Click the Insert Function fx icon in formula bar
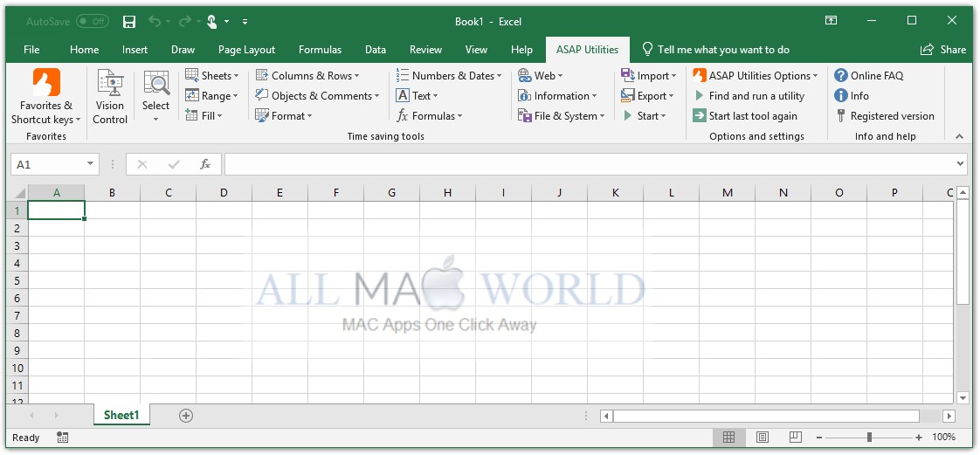The height and width of the screenshot is (455, 980). 205,164
